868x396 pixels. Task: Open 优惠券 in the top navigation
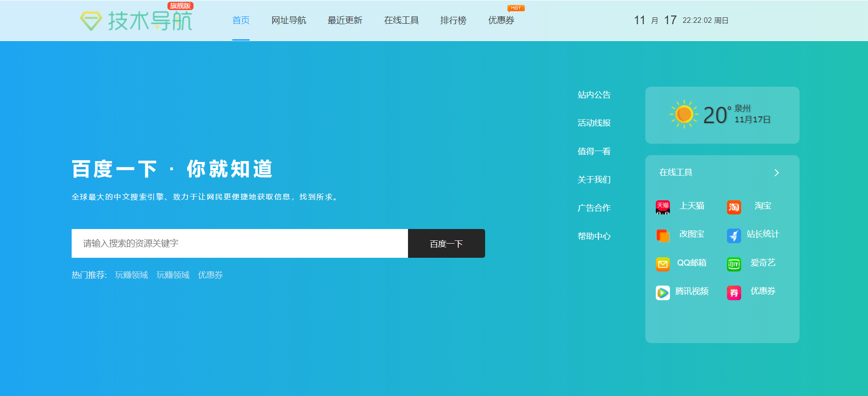point(501,21)
